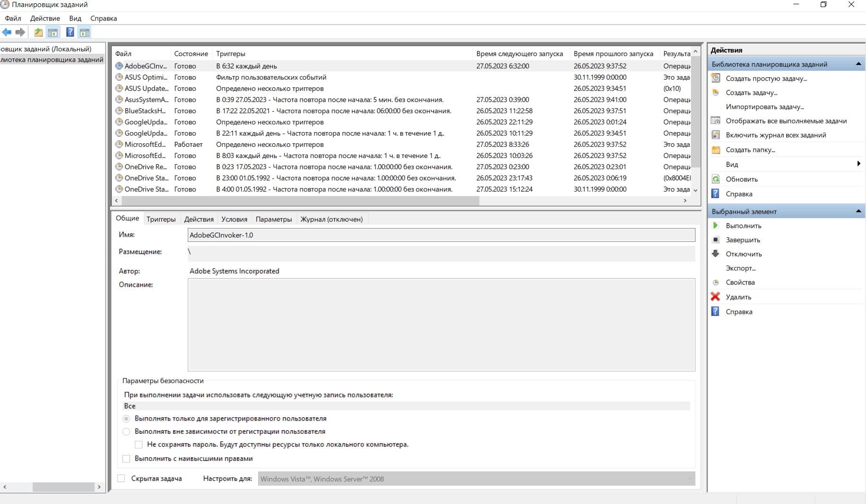Viewport: 866px width, 504px height.
Task: Sort by Время следующего запуска column header
Action: pyautogui.click(x=520, y=54)
